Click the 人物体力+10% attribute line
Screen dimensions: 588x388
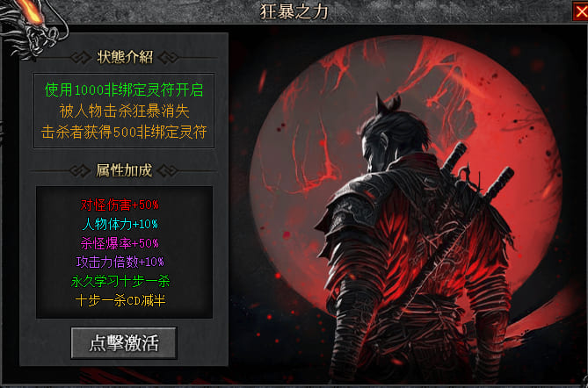(x=120, y=225)
